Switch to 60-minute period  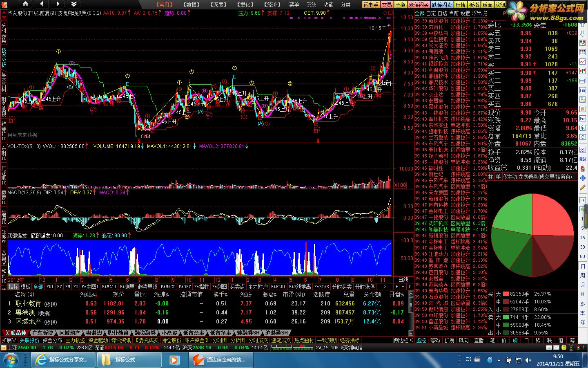[583, 256]
